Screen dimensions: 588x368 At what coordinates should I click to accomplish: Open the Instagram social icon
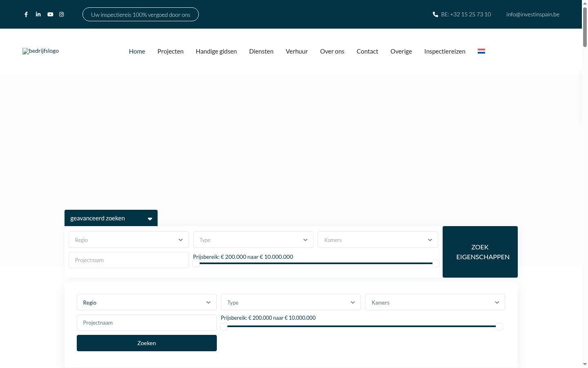62,14
